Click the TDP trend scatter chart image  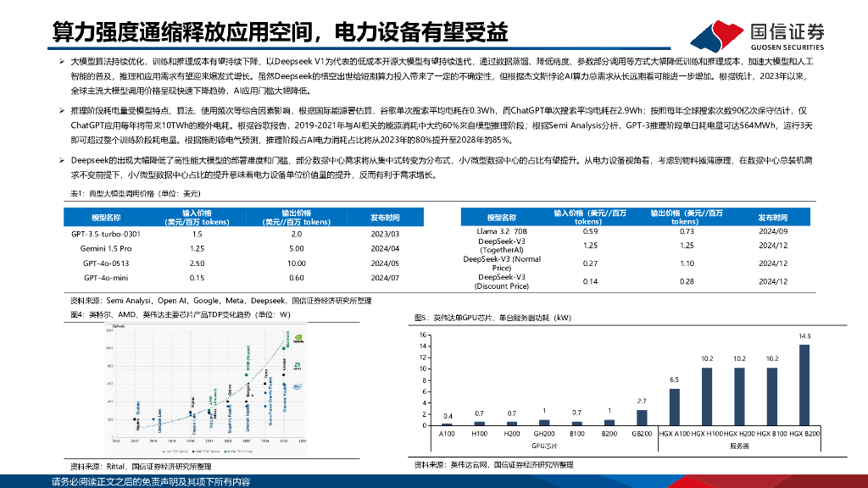click(205, 390)
